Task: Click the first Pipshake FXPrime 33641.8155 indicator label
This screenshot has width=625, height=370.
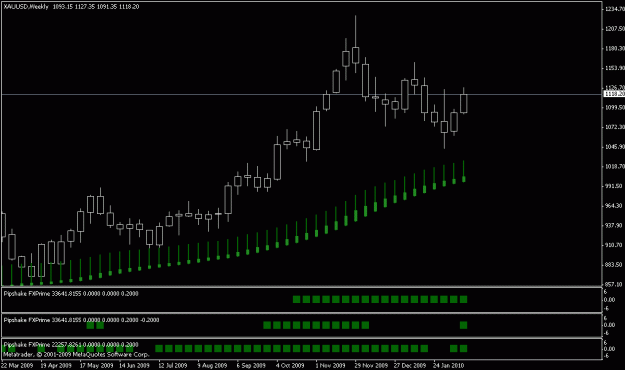Action: click(71, 293)
